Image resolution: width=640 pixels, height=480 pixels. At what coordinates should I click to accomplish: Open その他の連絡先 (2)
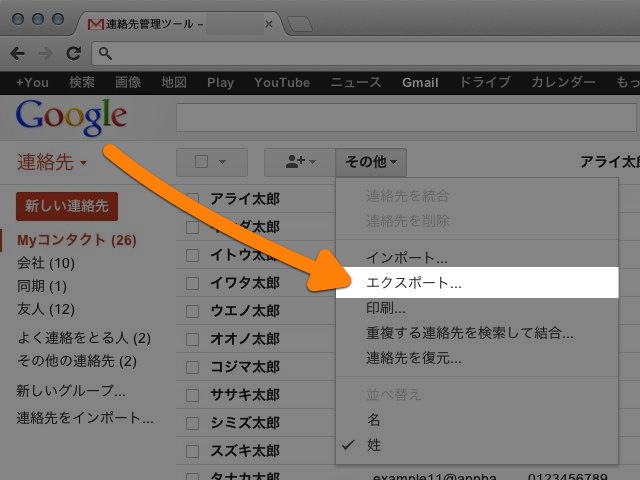tap(77, 361)
